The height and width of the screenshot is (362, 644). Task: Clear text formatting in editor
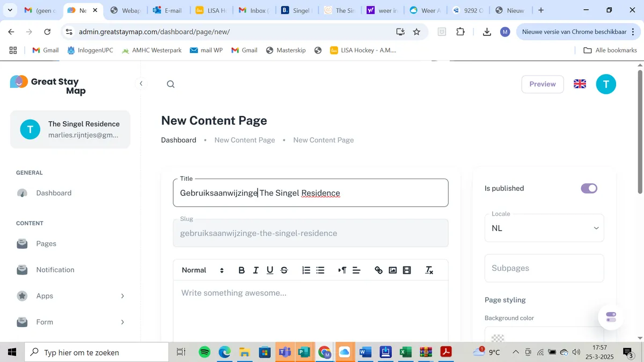pyautogui.click(x=429, y=270)
